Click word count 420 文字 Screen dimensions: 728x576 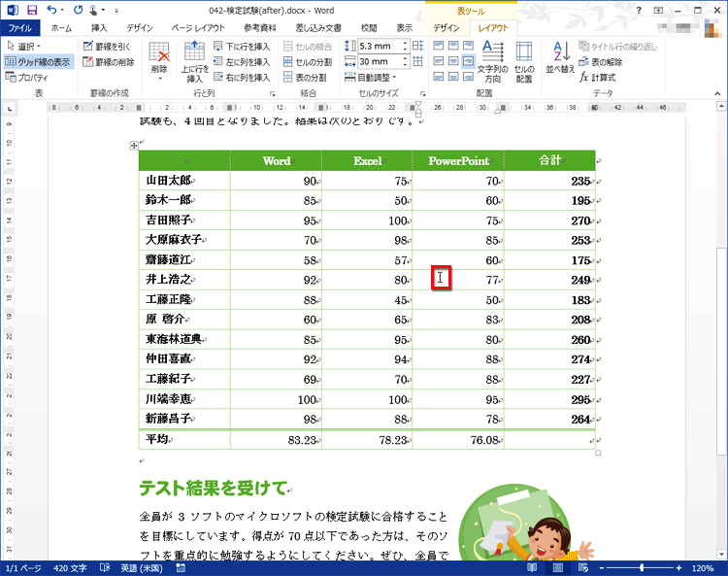pos(70,568)
